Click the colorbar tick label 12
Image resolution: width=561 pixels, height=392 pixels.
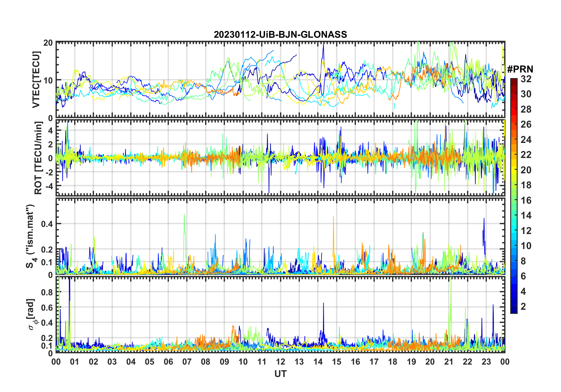526,231
